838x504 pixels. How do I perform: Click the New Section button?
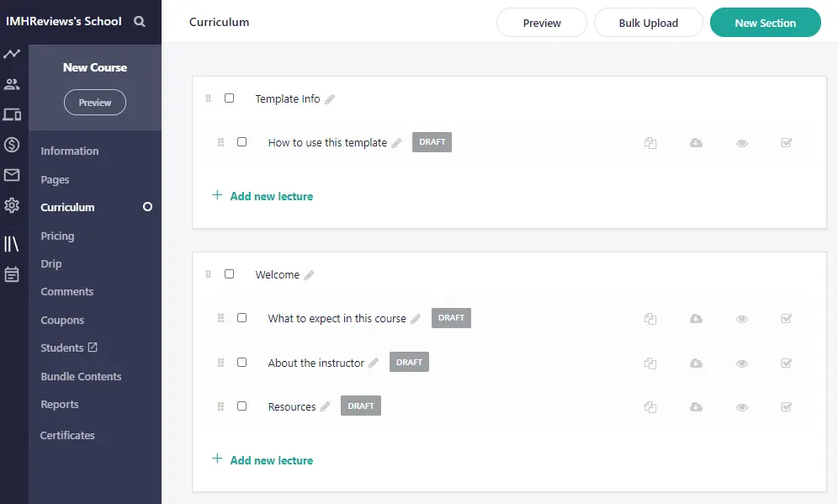[765, 23]
